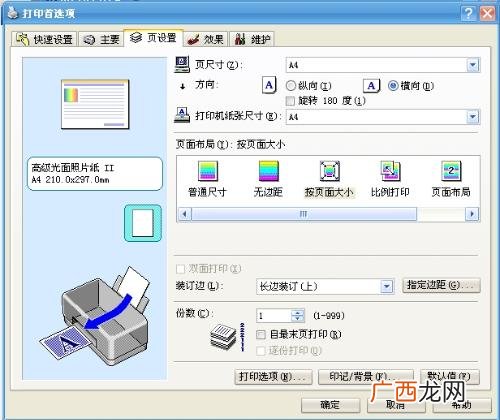Select the 按页面大小 fit-to-page icon
Image resolution: width=500 pixels, height=420 pixels.
tap(329, 171)
